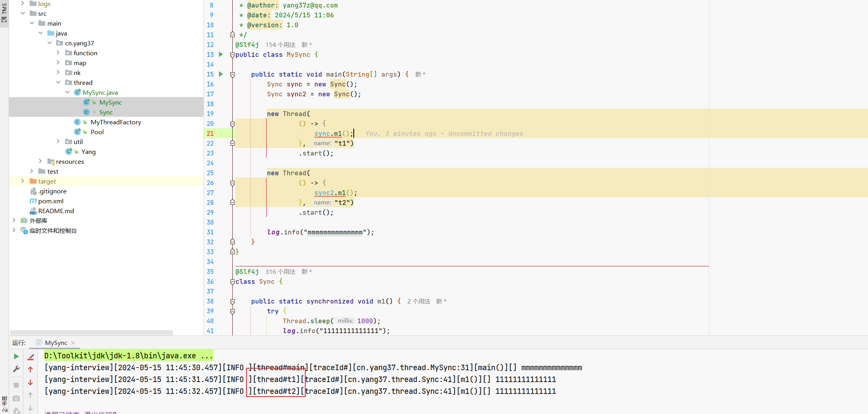
Task: Open README.md file
Action: 56,211
